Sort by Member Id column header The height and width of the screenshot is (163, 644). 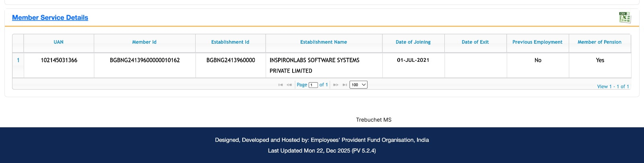(x=144, y=42)
